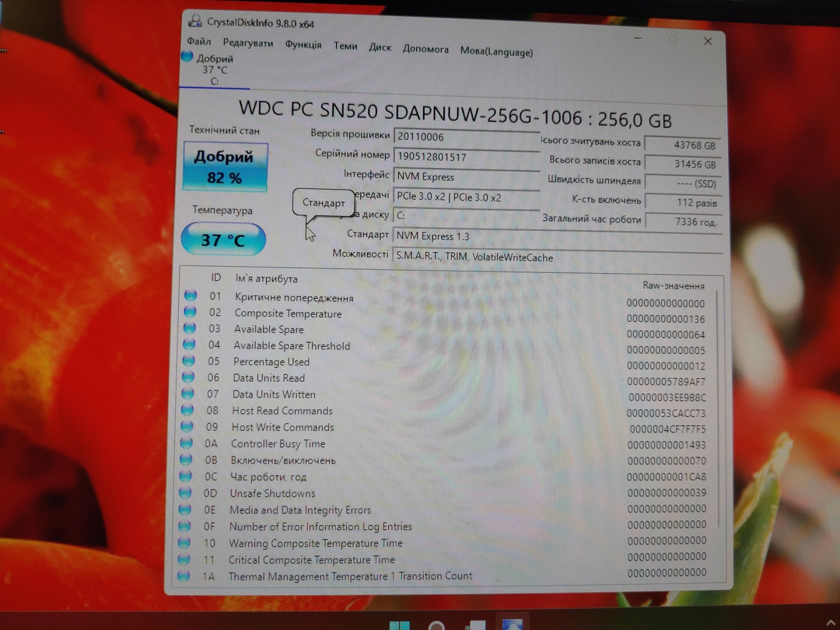This screenshot has width=840, height=630.
Task: Open the Допомога menu
Action: click(425, 49)
